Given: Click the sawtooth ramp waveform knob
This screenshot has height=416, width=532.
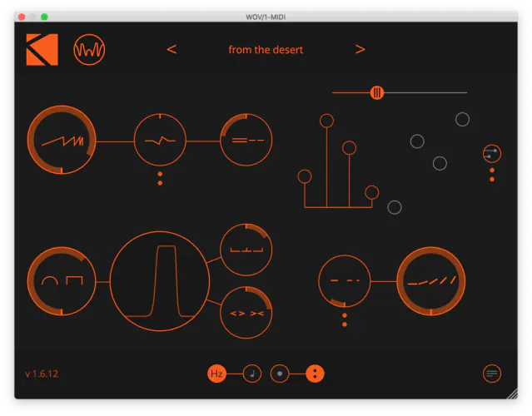Looking at the screenshot, I should point(62,140).
